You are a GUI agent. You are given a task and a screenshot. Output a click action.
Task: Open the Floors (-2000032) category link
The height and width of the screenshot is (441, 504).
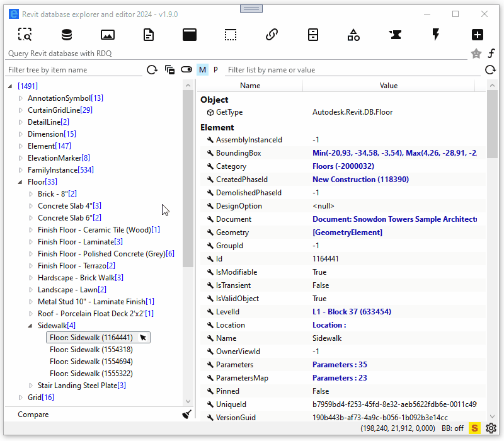coord(343,166)
